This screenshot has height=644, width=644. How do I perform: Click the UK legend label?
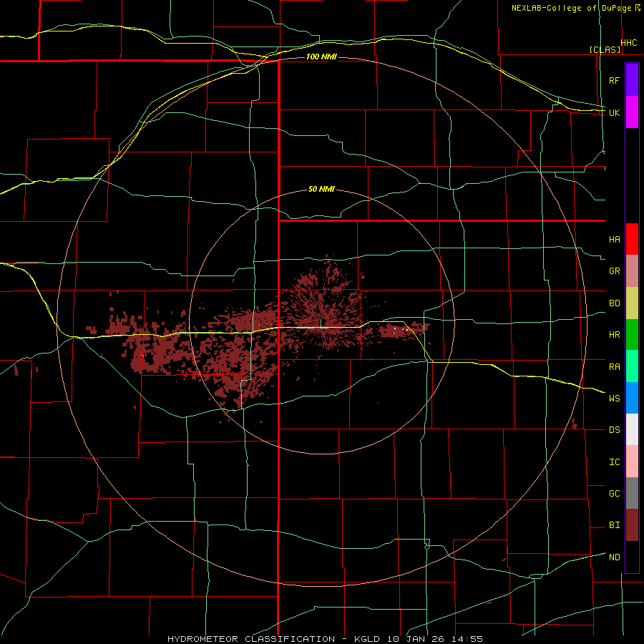click(614, 112)
